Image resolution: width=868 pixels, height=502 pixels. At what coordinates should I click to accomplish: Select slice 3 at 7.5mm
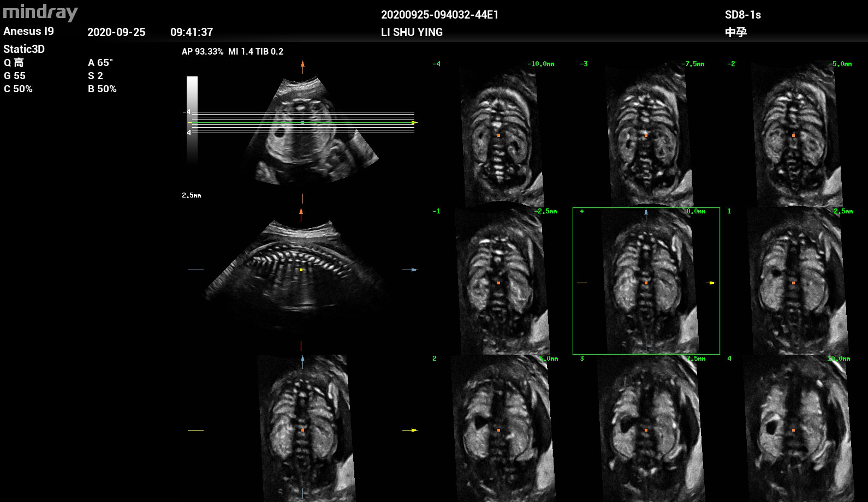tap(646, 428)
